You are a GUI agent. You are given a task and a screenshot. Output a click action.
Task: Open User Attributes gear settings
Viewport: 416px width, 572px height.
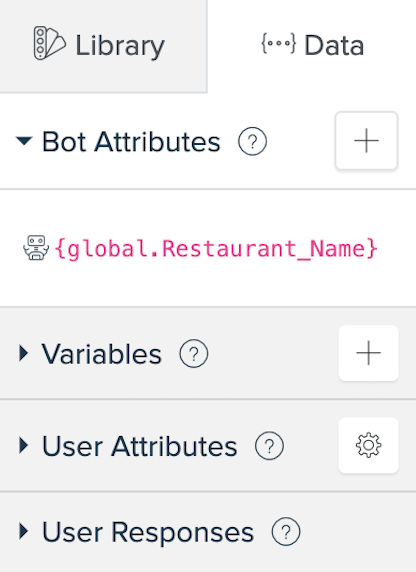(x=369, y=445)
